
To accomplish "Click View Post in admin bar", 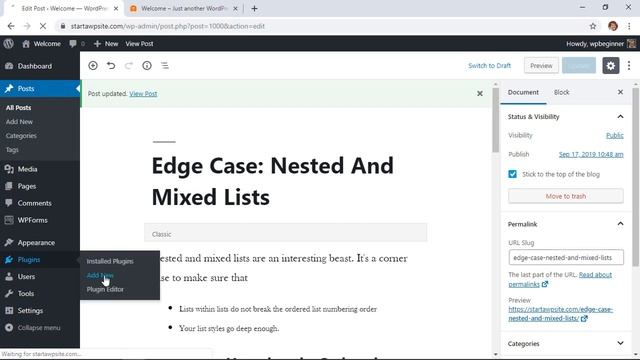I will tap(139, 44).
